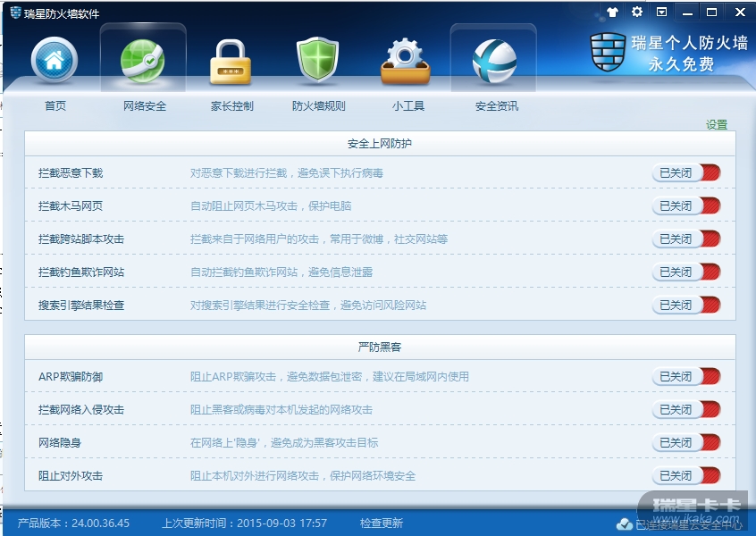Click 上次更新时间 2015-09-03 17:57 text
The image size is (756, 536).
tap(245, 523)
